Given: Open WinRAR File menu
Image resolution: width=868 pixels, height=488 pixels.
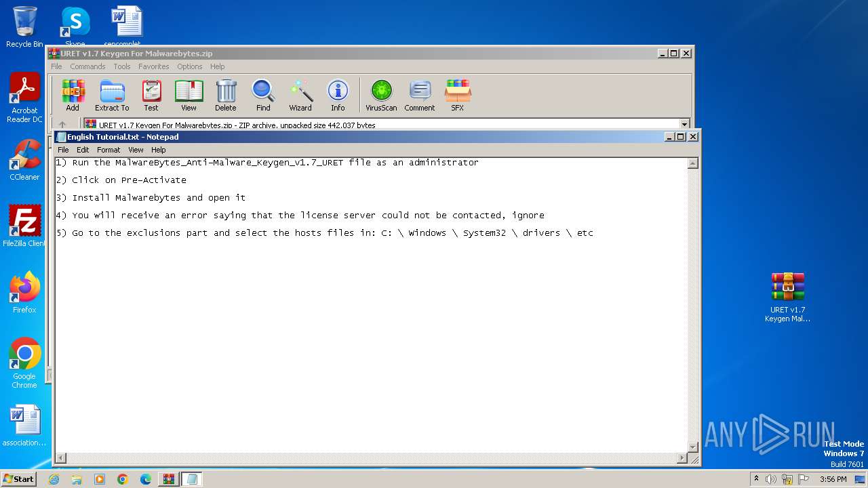Looking at the screenshot, I should [56, 66].
